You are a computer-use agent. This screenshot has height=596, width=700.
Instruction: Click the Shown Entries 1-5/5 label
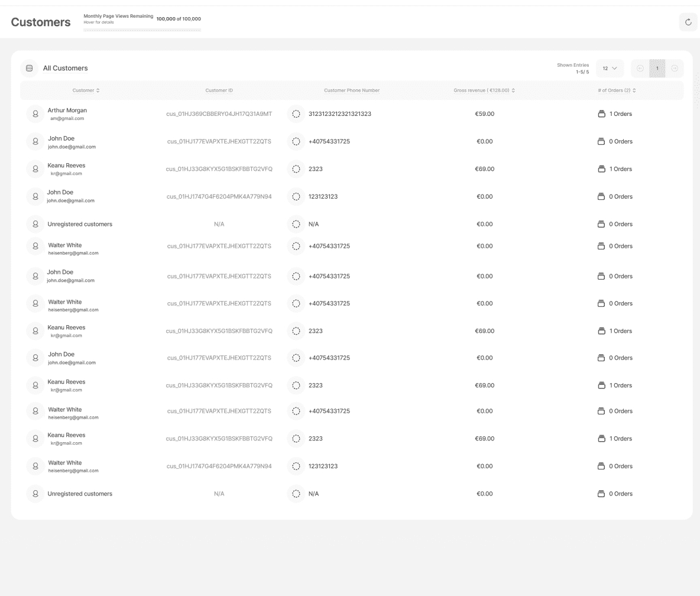click(573, 69)
